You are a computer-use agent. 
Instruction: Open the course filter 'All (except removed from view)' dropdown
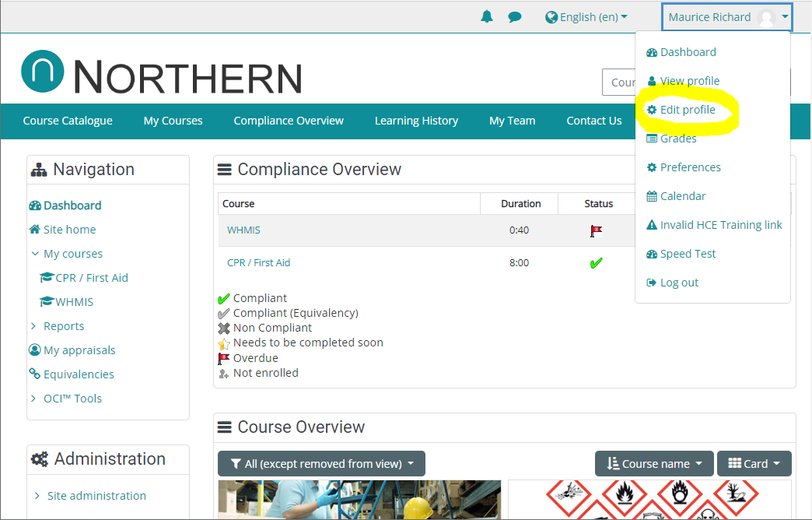(321, 464)
